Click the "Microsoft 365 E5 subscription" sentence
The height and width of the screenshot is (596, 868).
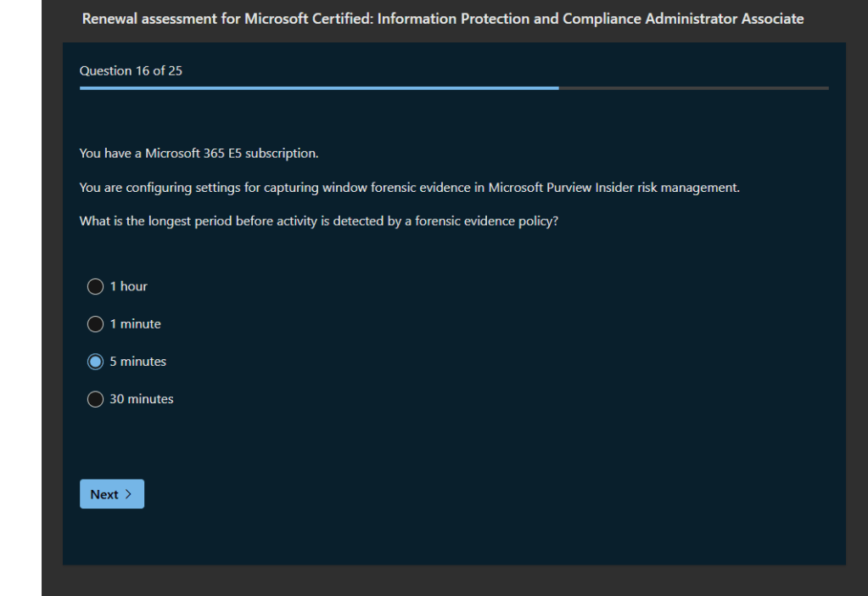(x=199, y=154)
